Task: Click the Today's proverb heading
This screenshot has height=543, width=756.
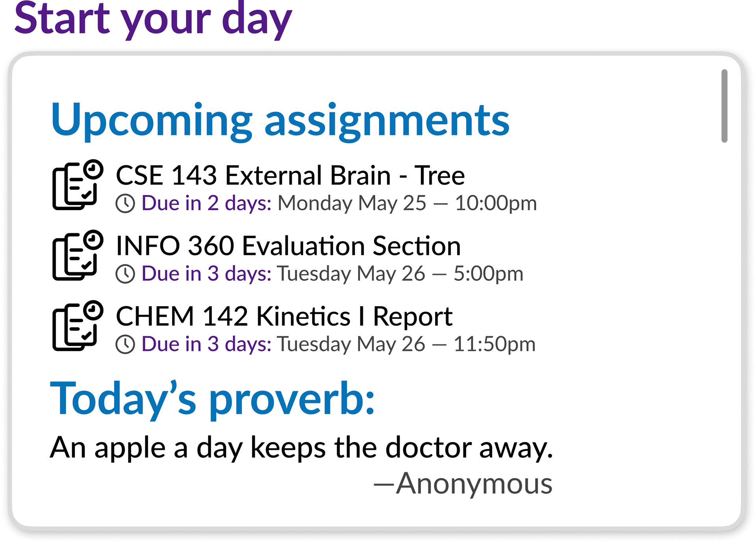Action: [x=212, y=399]
